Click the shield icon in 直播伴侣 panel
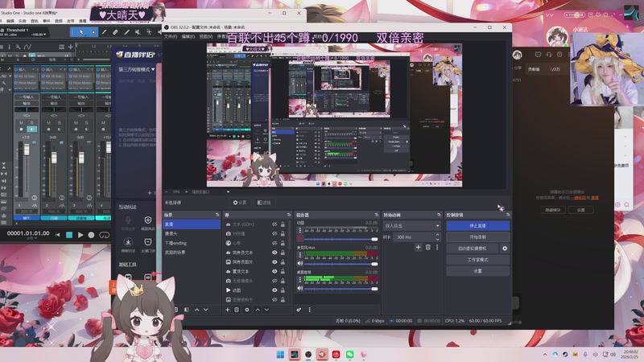Screen dimensions: 644x362 (148, 220)
